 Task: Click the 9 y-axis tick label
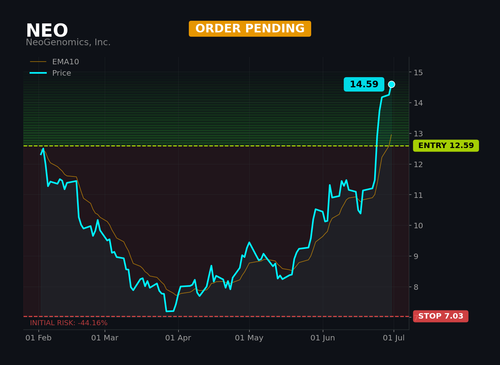click(416, 256)
